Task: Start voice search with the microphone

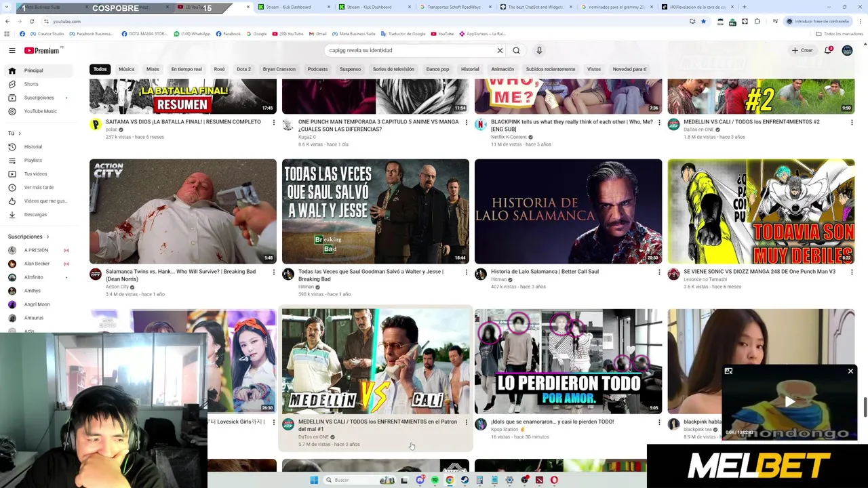Action: 539,50
